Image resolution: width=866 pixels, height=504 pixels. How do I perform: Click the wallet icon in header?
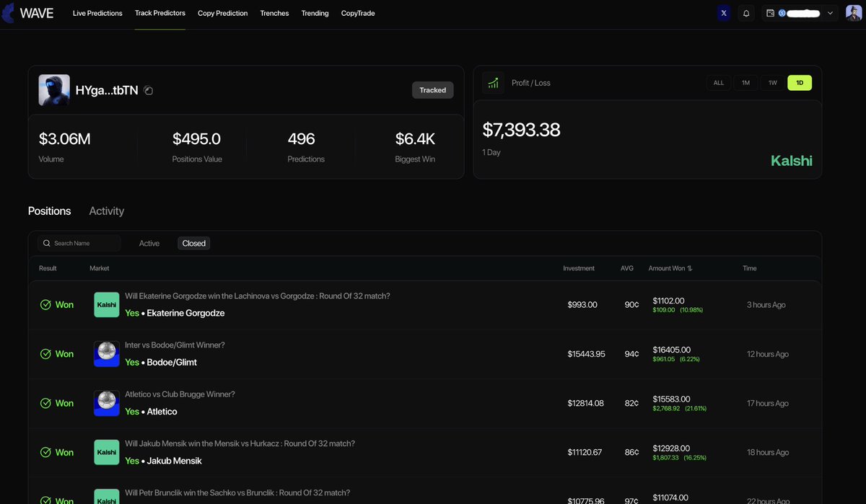click(x=770, y=13)
